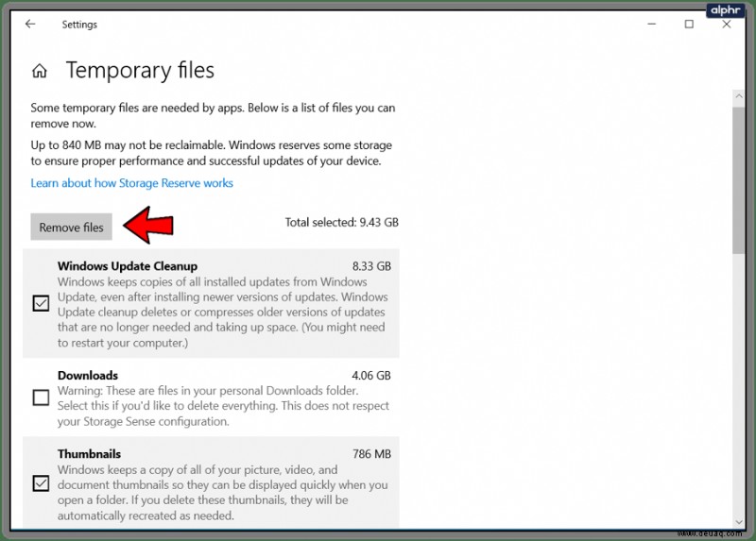Click the scrollbar up arrow
This screenshot has width=756, height=541.
pyautogui.click(x=739, y=96)
